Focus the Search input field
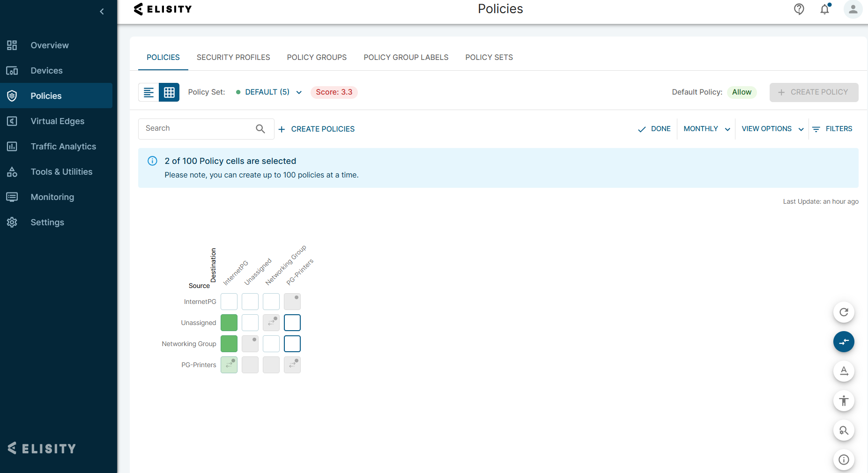 (x=197, y=128)
